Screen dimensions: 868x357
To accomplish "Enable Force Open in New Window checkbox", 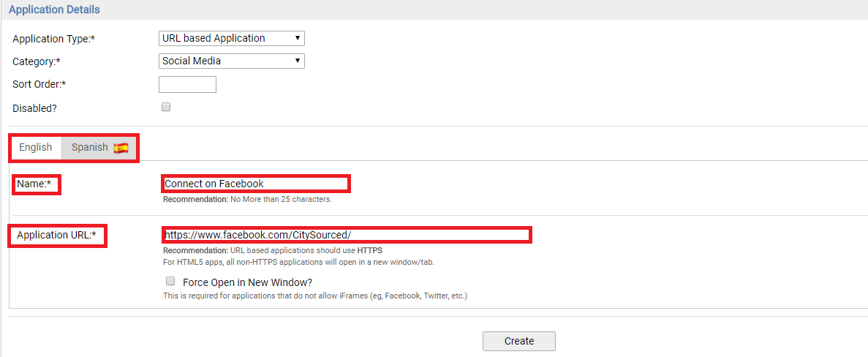I will (x=170, y=281).
